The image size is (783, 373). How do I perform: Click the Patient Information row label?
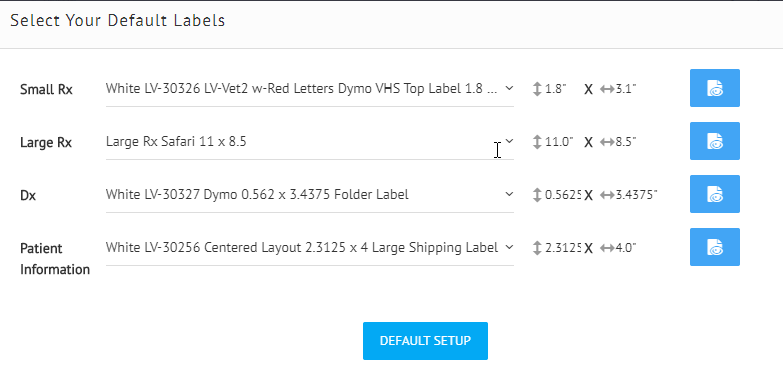(55, 259)
